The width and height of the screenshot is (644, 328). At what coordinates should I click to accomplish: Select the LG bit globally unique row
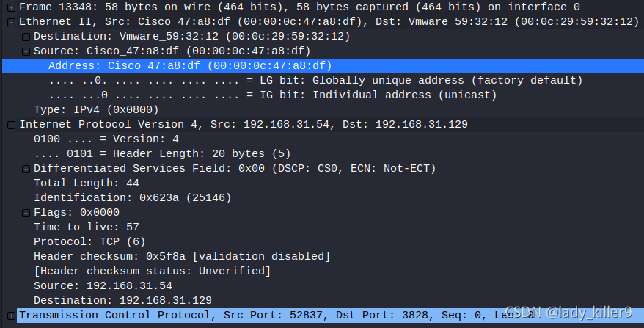click(323, 80)
